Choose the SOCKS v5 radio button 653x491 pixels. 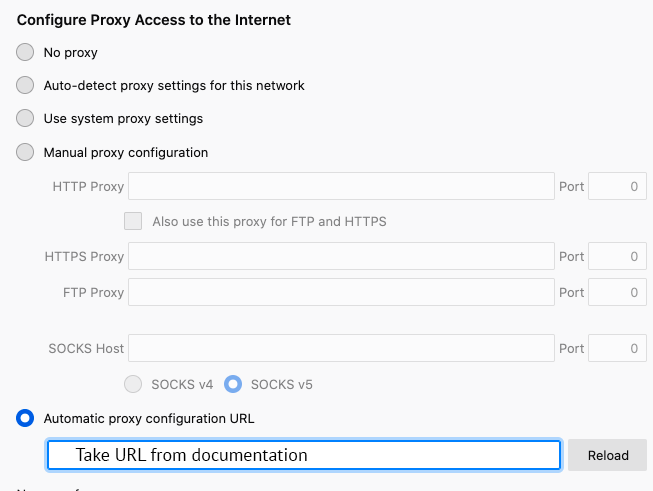233,384
